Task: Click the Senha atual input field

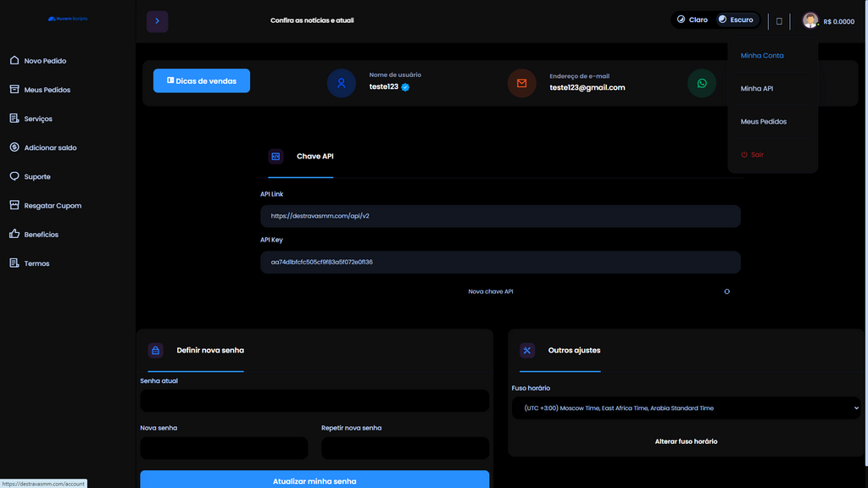Action: click(314, 401)
